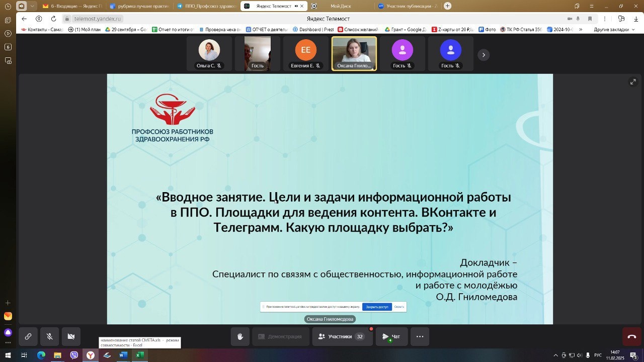Viewport: 644px width, 362px height.
Task: Open more options three-dots menu
Action: tap(420, 336)
